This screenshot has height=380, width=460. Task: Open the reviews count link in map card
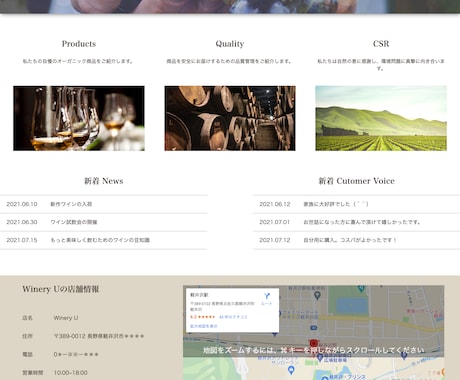tap(233, 317)
